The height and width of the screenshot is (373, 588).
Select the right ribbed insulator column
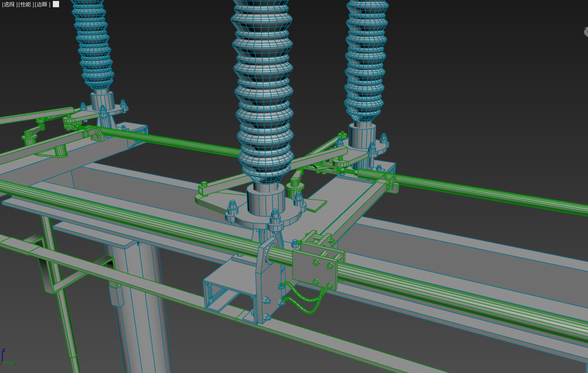[366, 62]
